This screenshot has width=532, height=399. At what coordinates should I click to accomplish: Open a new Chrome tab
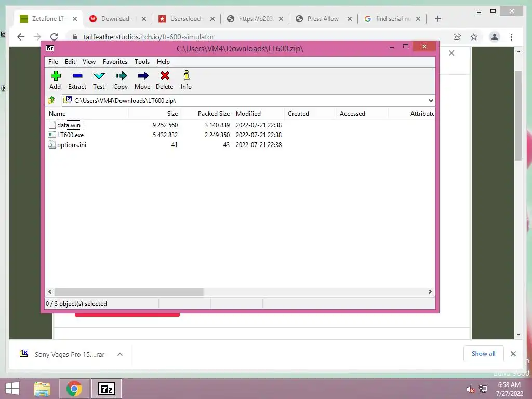coord(437,19)
